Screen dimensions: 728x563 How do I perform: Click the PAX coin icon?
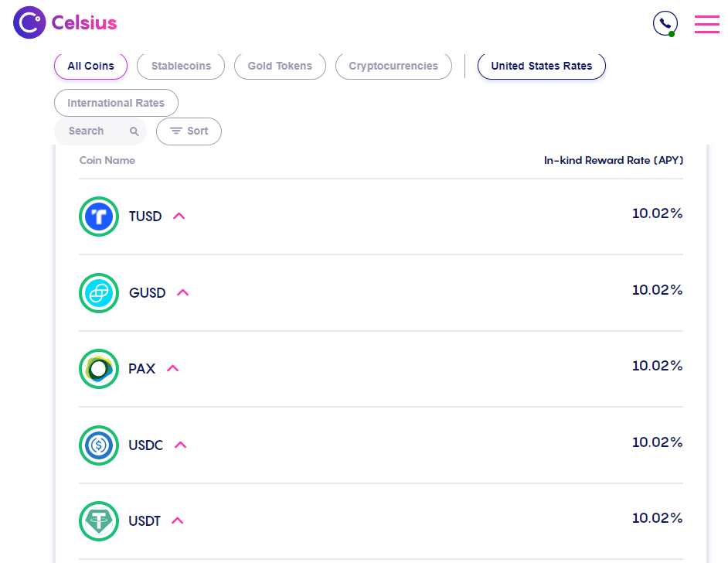pos(99,369)
